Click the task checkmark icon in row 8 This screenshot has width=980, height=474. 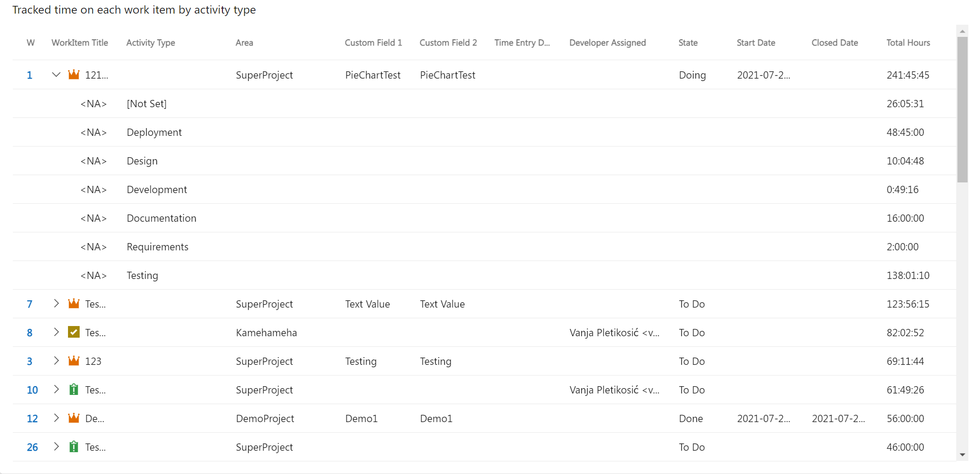74,332
